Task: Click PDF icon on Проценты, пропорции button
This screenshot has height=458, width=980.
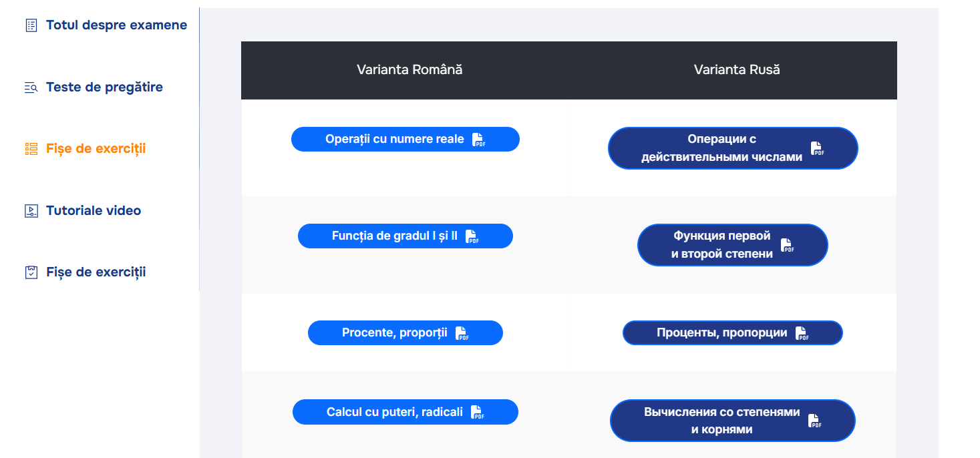Action: pyautogui.click(x=802, y=333)
